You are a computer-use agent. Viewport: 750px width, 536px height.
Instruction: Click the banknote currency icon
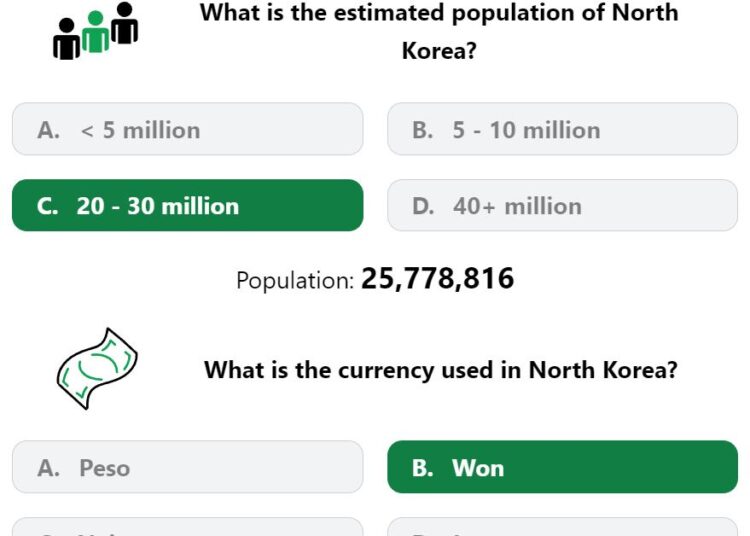97,368
